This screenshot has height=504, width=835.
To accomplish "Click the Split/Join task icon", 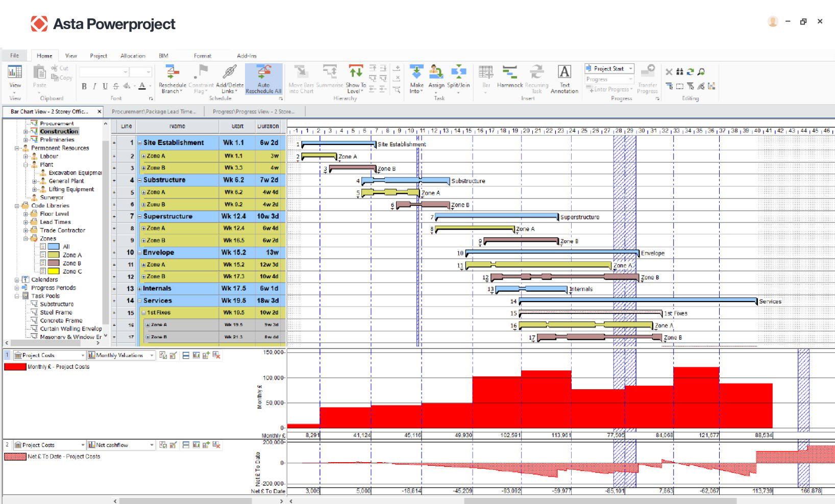I will pos(458,71).
